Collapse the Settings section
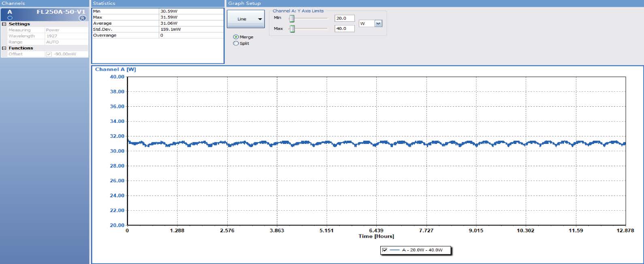The image size is (644, 264). 4,24
